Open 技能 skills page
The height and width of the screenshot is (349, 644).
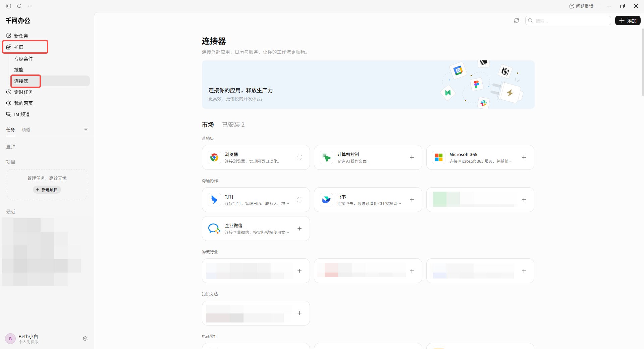click(19, 69)
